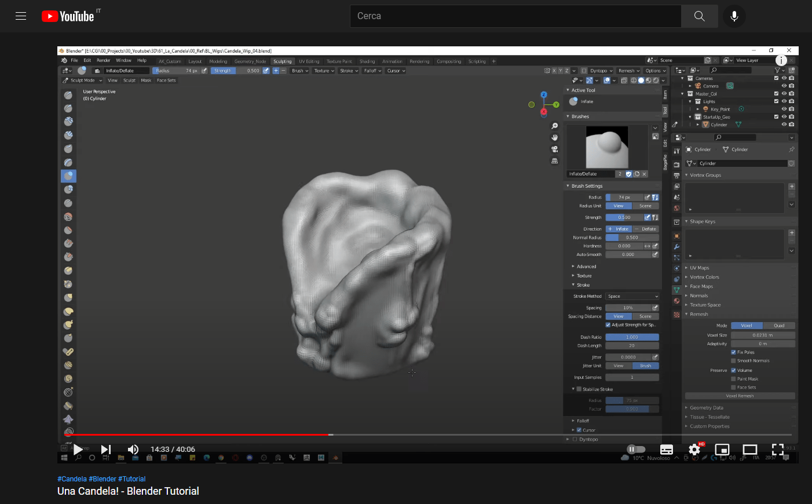Toggle Adjust Strength for Spacing checkbox
Screen dimensions: 812x504
[608, 325]
